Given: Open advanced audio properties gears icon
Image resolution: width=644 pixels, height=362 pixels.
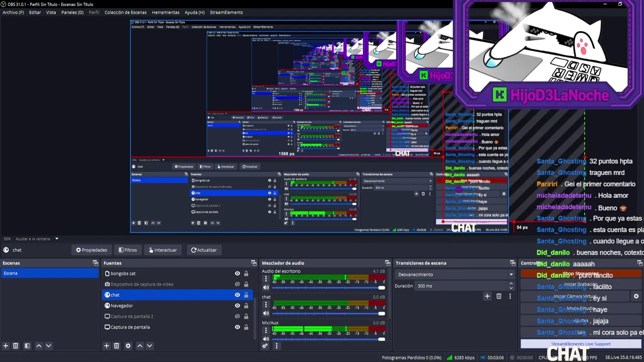Looking at the screenshot, I should pos(265,346).
